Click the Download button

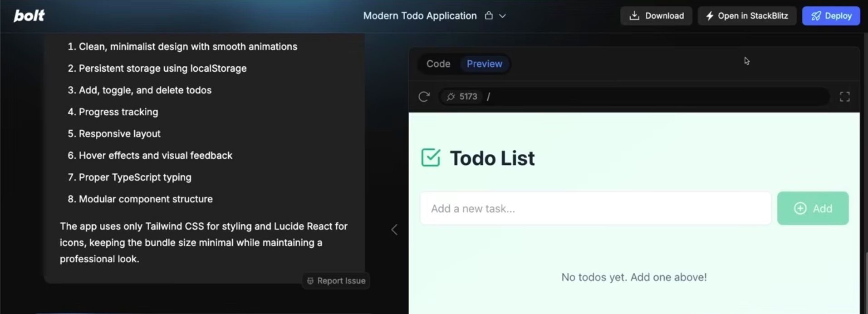656,16
